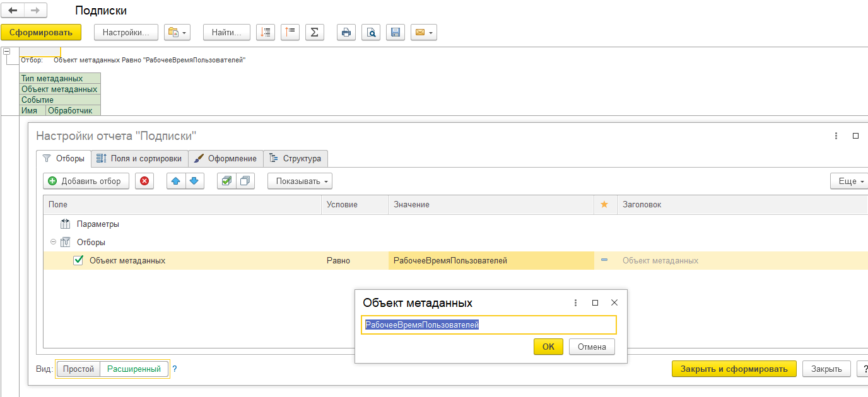
Task: Confirm with the OK button
Action: pyautogui.click(x=548, y=347)
